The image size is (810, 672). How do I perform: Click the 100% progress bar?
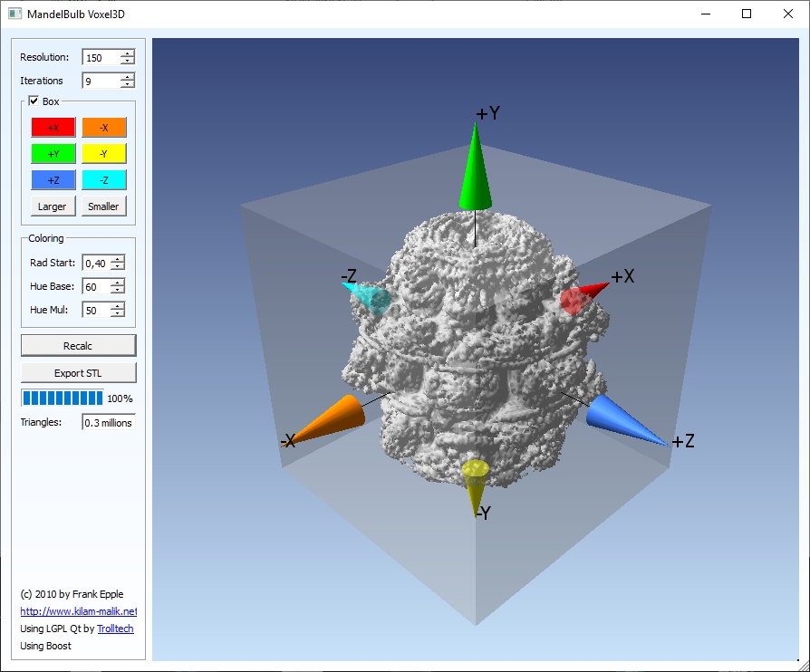coord(63,398)
